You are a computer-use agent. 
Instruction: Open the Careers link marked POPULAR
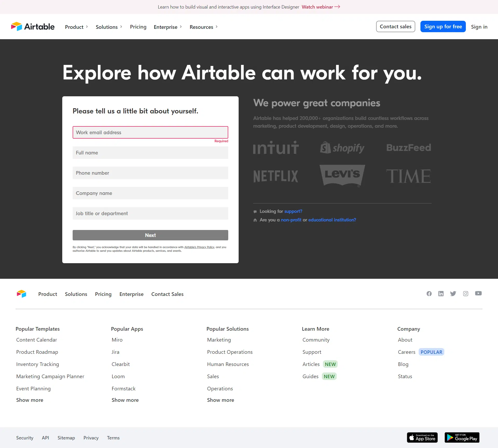point(407,352)
